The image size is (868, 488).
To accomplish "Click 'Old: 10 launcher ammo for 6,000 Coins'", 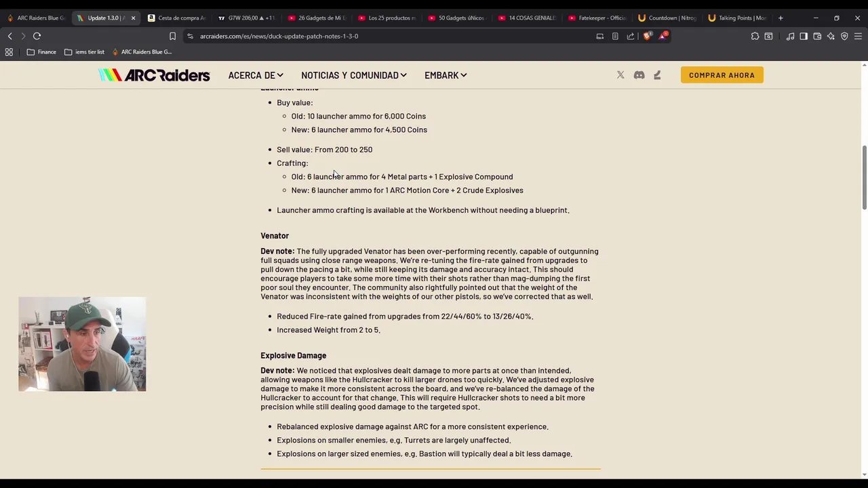I will point(358,117).
